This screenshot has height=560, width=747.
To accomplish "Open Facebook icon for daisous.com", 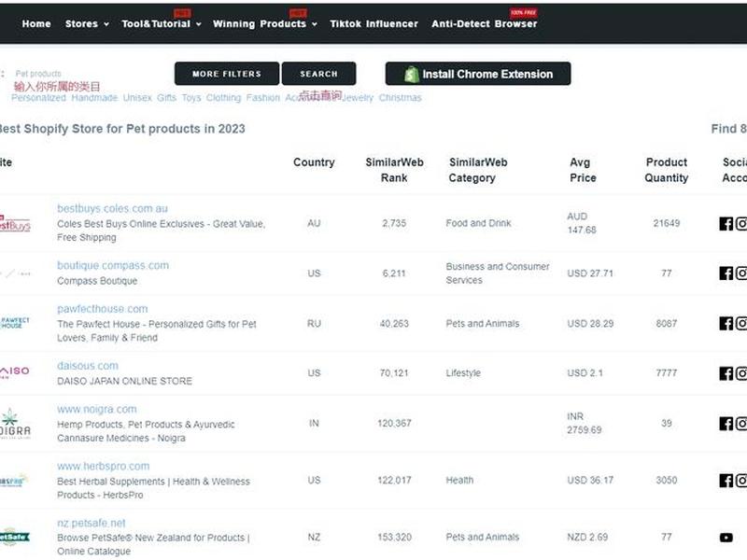I will point(726,373).
